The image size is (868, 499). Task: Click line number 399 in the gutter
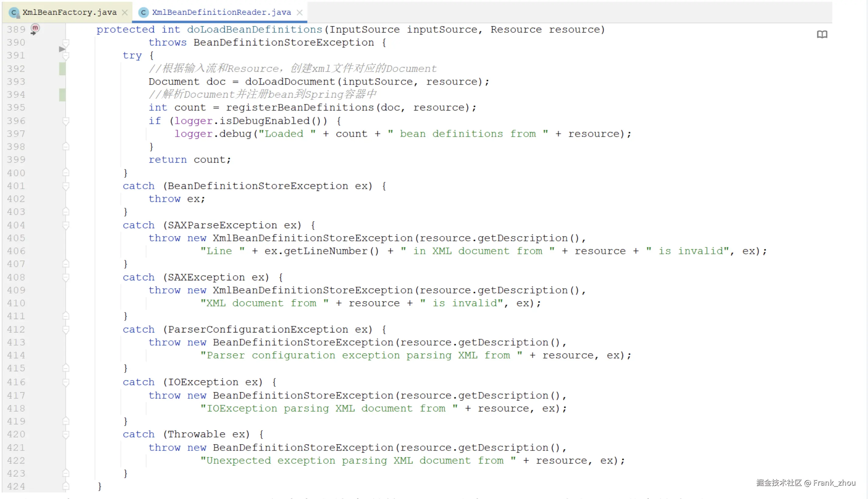[16, 160]
